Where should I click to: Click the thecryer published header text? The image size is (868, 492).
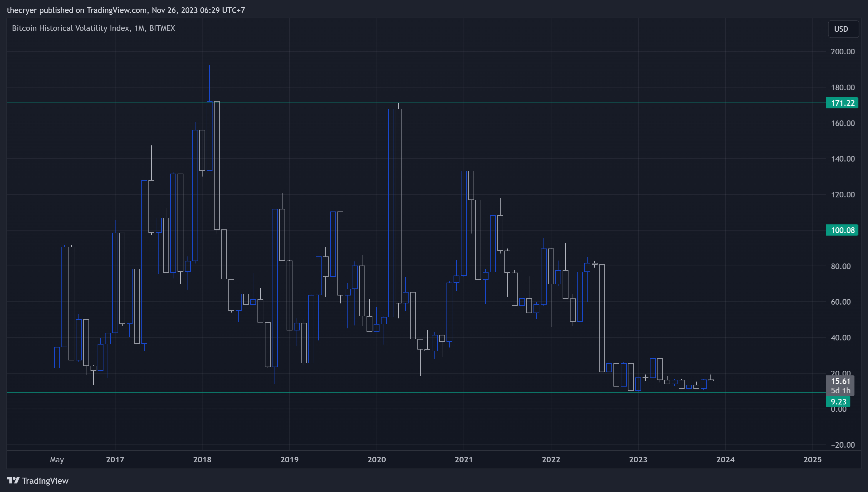126,10
